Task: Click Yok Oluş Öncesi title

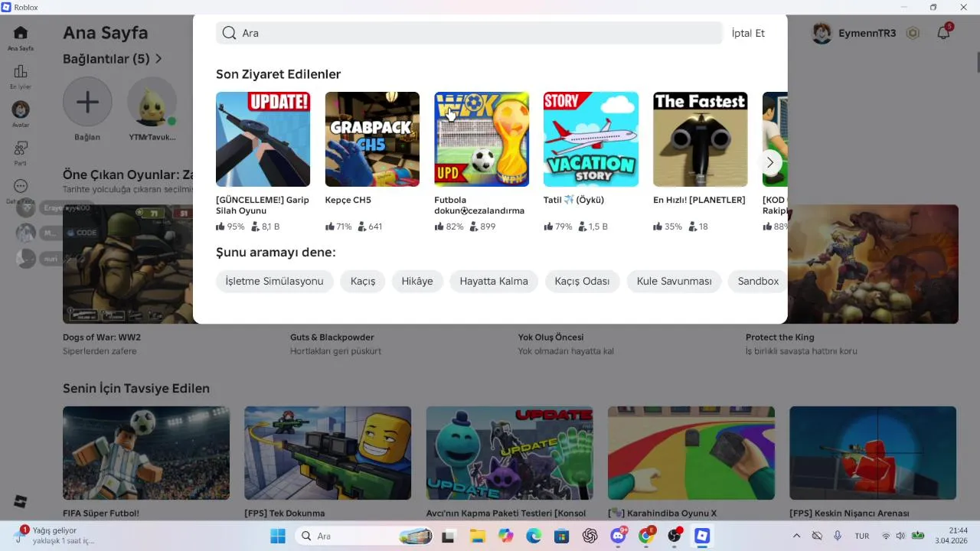Action: point(550,337)
